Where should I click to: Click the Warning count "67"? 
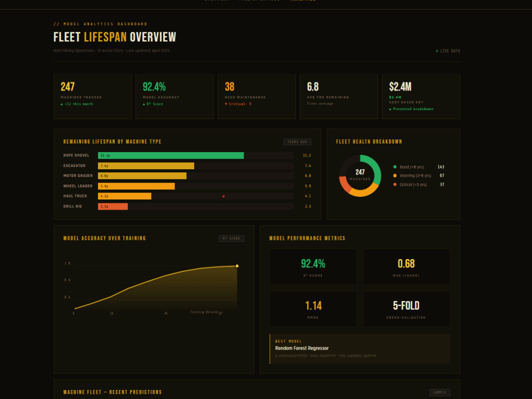442,176
